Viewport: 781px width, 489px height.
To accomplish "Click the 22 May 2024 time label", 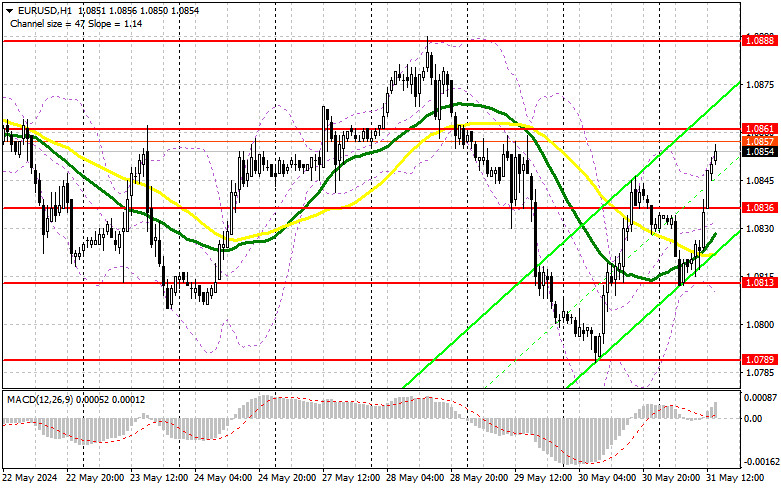I will [x=30, y=478].
